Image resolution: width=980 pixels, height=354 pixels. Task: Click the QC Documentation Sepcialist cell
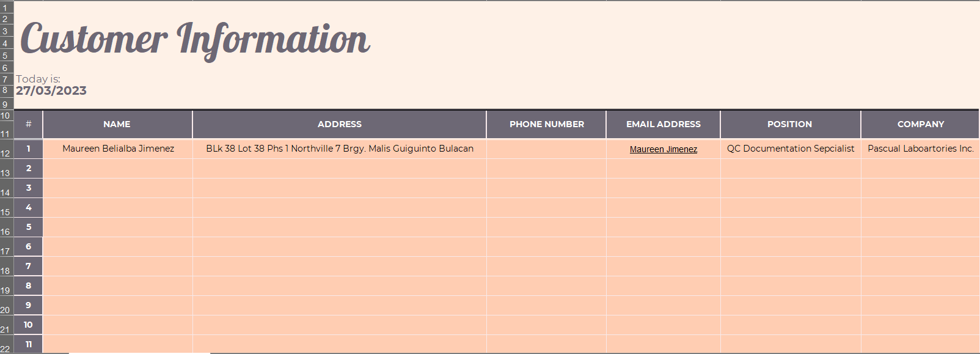pos(790,149)
